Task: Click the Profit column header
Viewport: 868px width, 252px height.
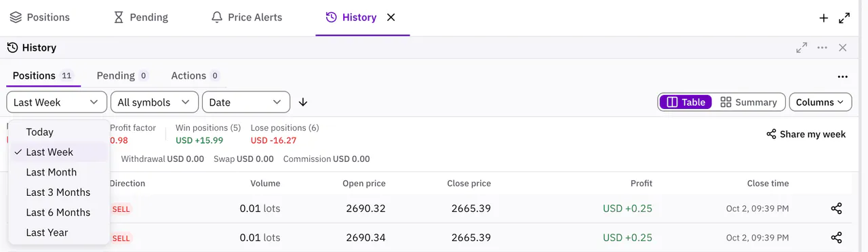Action: coord(642,184)
